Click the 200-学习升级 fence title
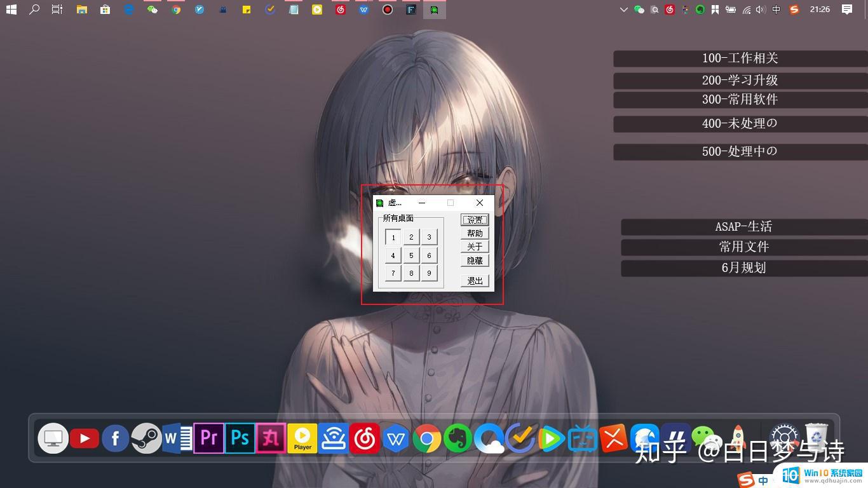Image resolution: width=868 pixels, height=488 pixels. click(740, 80)
